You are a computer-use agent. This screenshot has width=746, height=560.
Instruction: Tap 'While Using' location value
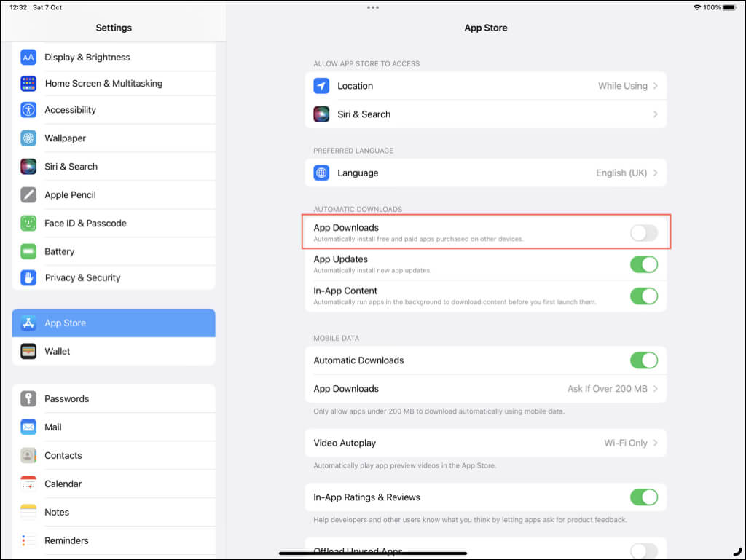[622, 86]
